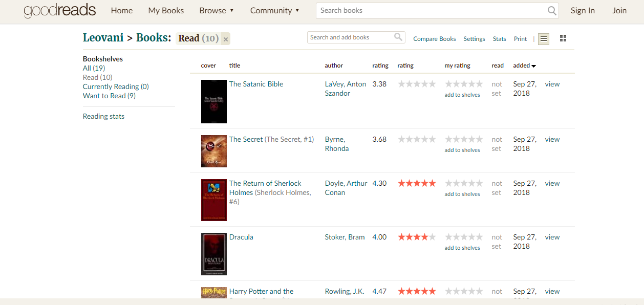This screenshot has height=305, width=644.
Task: Open the Dracula title link
Action: click(241, 237)
